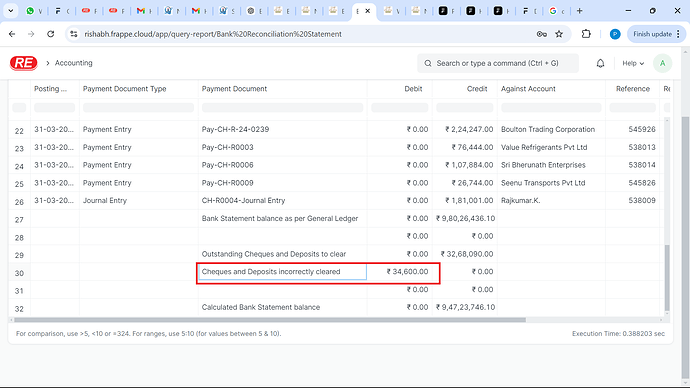Focus the Payment Document filter field
Image resolution: width=690 pixels, height=388 pixels.
(x=283, y=107)
